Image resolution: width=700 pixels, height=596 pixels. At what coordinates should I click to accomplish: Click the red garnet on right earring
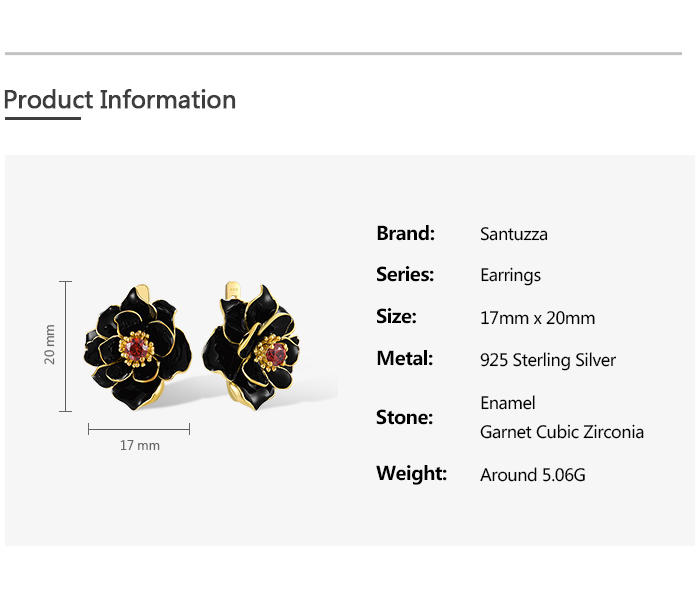pos(277,353)
